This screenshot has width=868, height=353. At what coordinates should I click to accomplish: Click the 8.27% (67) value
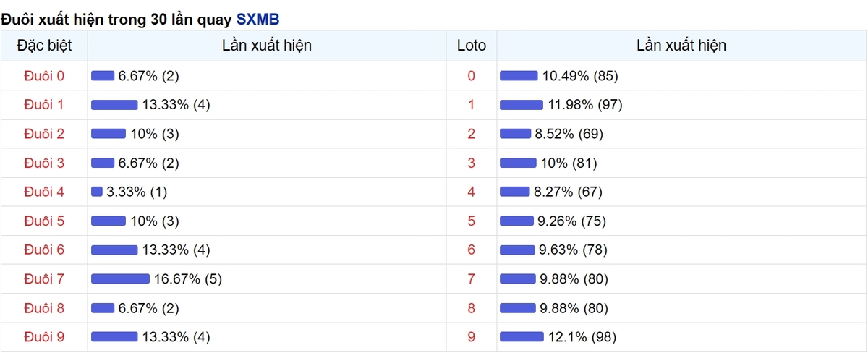coord(568,192)
